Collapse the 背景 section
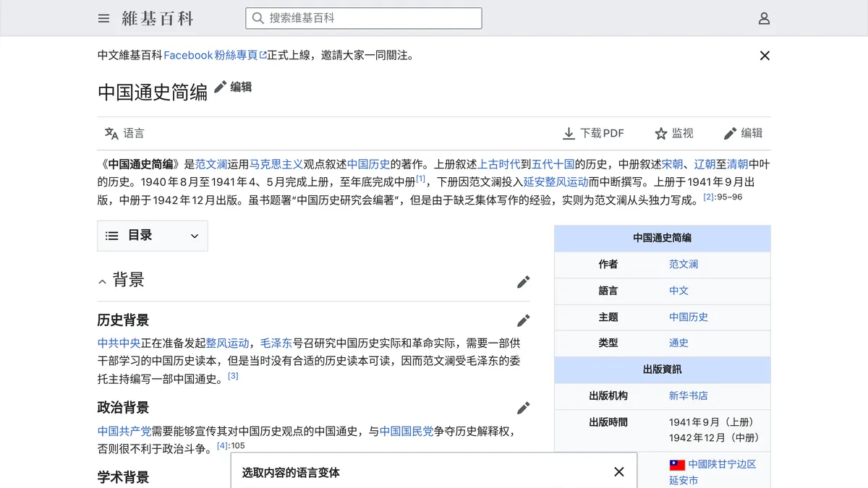 (102, 281)
